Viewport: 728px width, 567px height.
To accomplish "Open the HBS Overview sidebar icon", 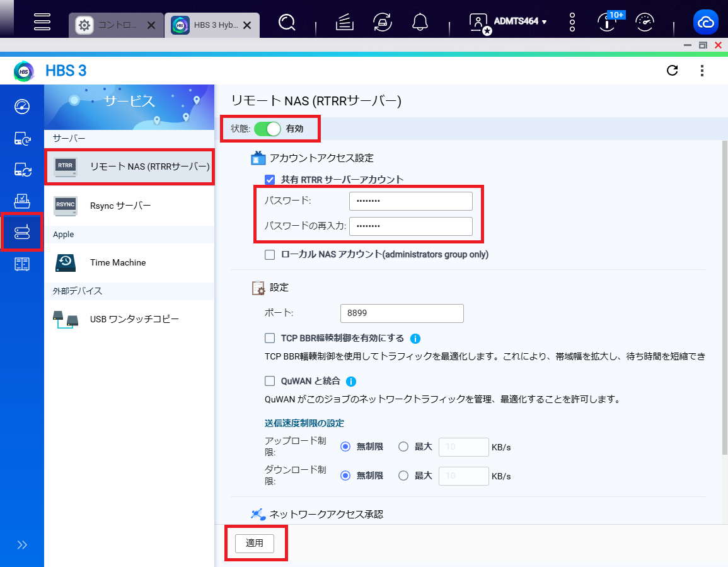I will [x=22, y=107].
